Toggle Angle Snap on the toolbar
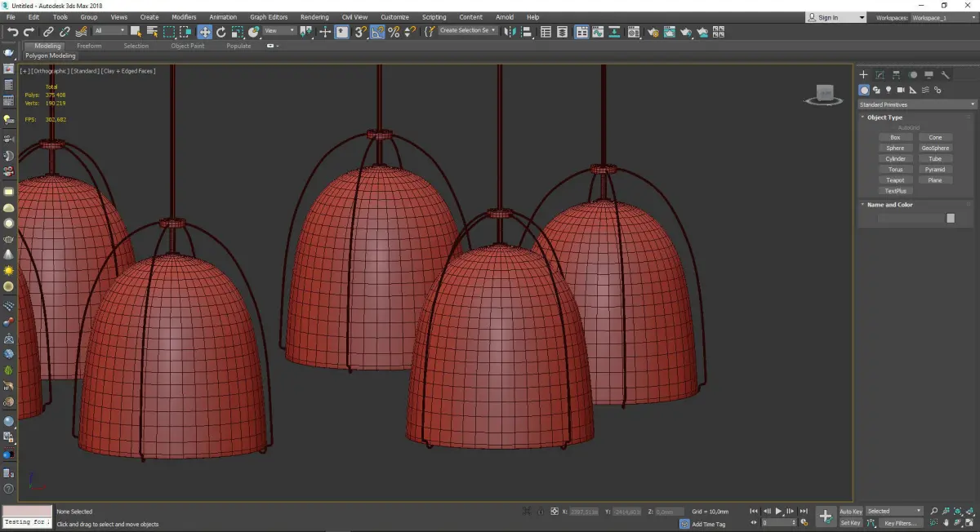Image resolution: width=980 pixels, height=532 pixels. tap(377, 32)
